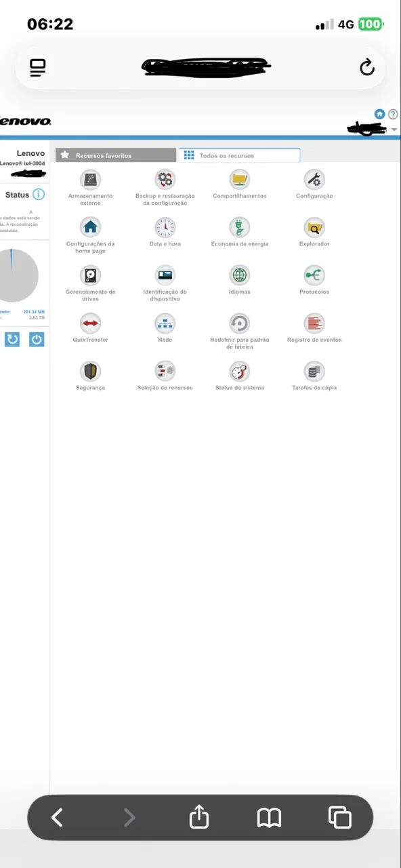
Task: Open Gerenciamento de drives
Action: [90, 275]
